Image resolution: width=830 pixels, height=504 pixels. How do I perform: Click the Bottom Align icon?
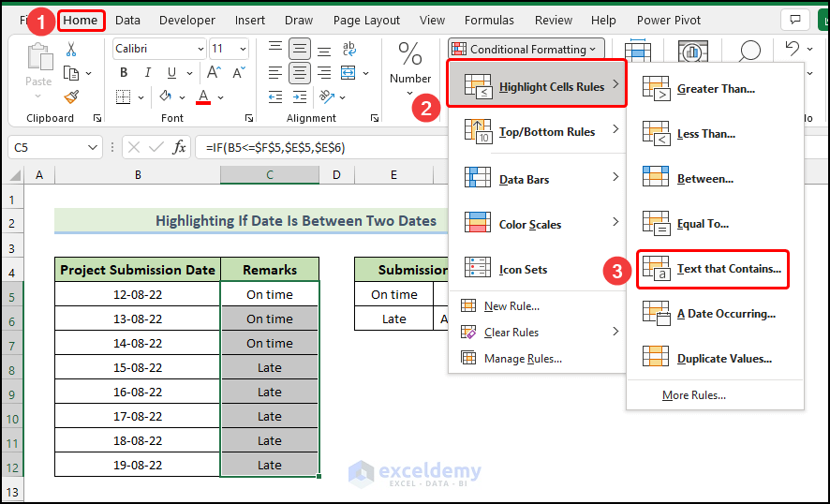(324, 50)
